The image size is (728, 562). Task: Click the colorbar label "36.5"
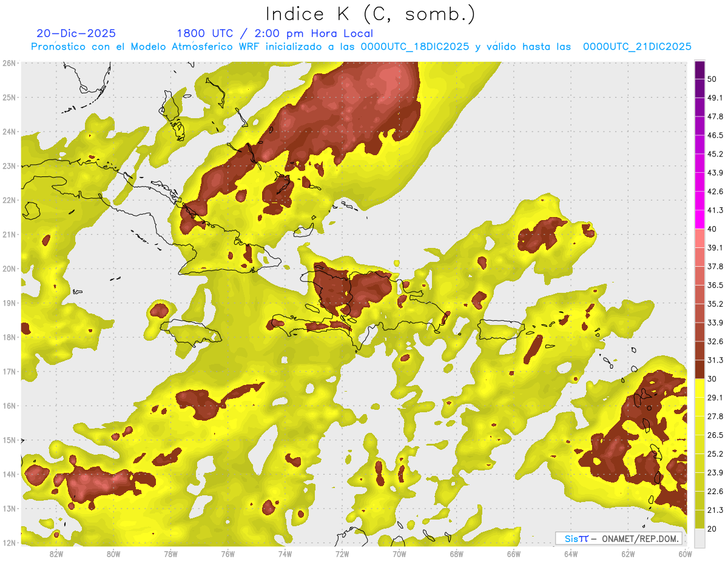715,285
